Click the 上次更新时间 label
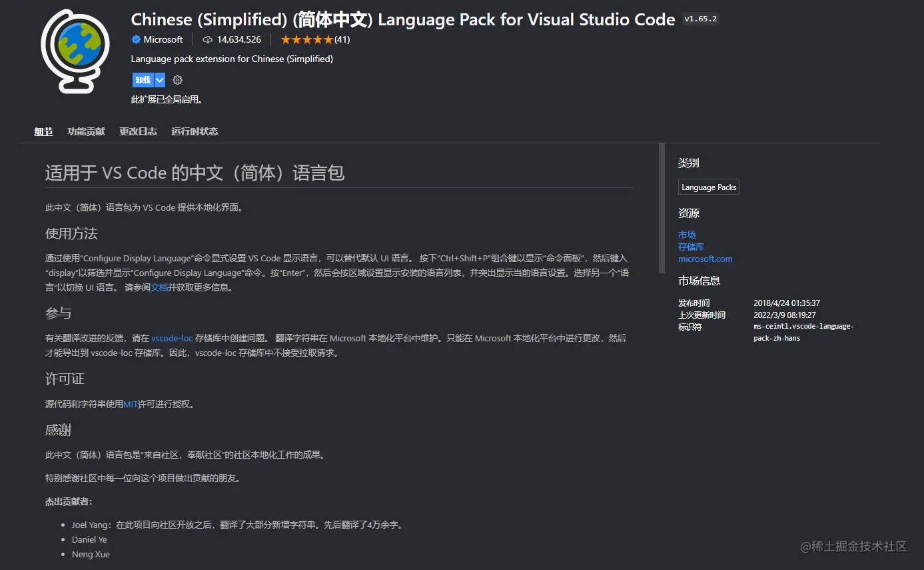 (702, 315)
